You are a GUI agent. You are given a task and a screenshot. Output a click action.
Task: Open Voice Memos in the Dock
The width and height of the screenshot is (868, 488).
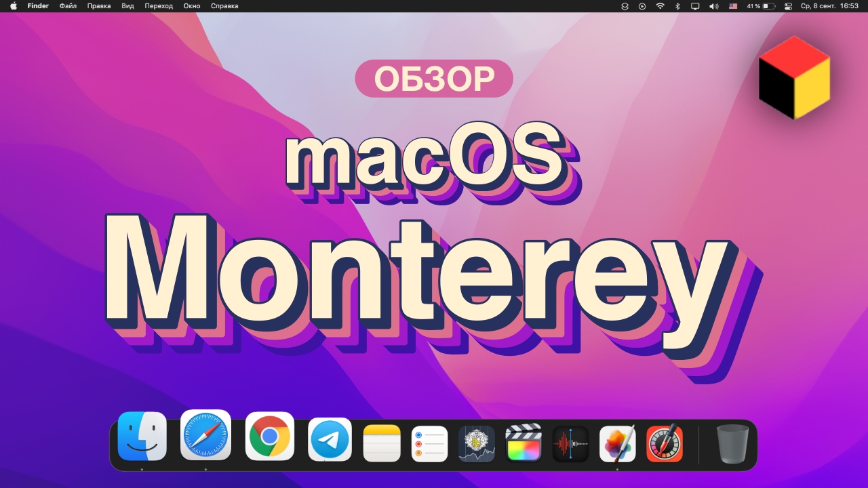coord(570,444)
